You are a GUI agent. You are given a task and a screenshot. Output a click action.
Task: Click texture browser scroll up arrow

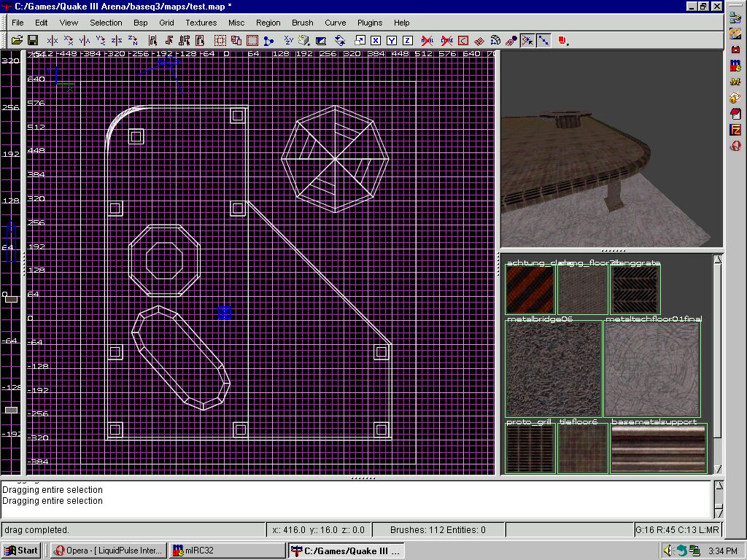[x=718, y=260]
